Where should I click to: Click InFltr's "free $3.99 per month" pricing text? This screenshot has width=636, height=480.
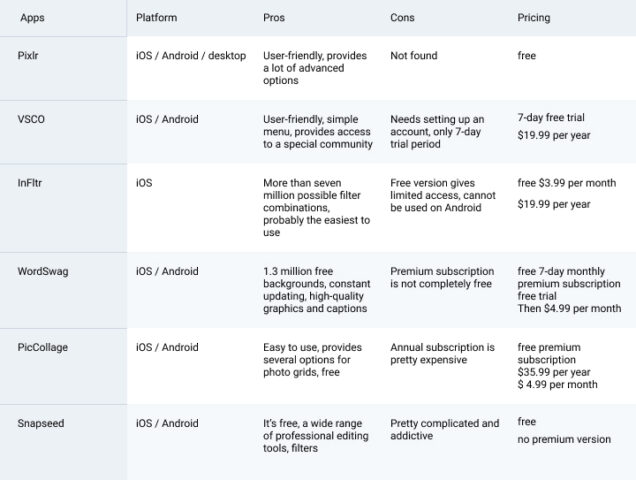568,184
